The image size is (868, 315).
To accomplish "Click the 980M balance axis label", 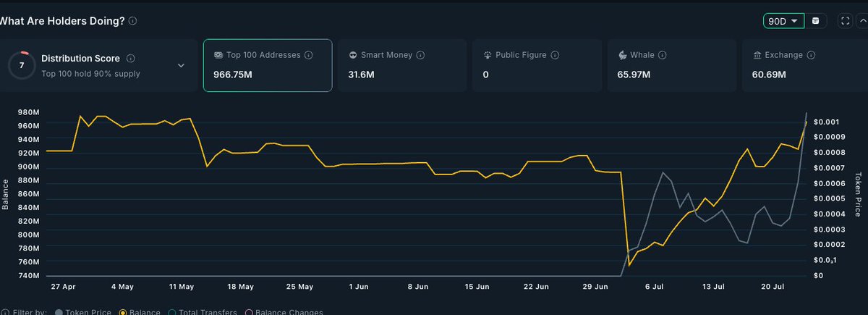I will tap(29, 112).
